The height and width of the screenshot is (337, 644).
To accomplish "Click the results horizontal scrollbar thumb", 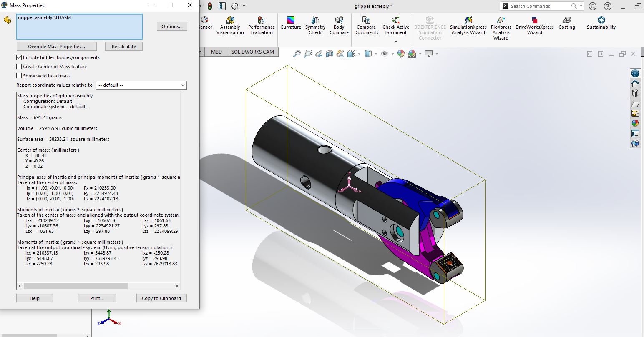I will tap(75, 286).
